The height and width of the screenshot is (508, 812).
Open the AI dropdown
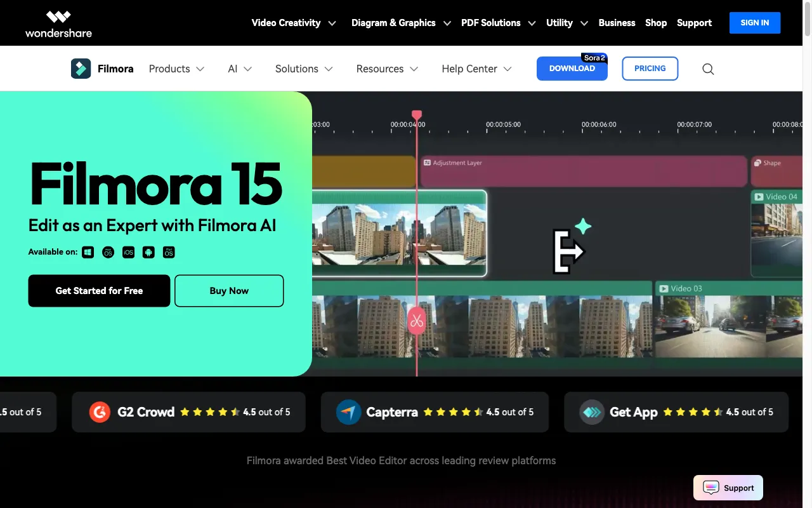pos(240,69)
